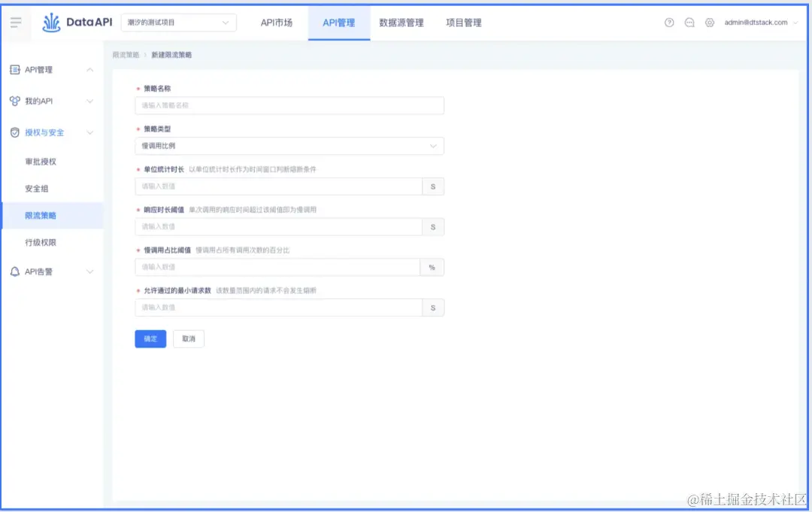Click the 策略名称 input field
This screenshot has width=812, height=512.
pos(289,105)
